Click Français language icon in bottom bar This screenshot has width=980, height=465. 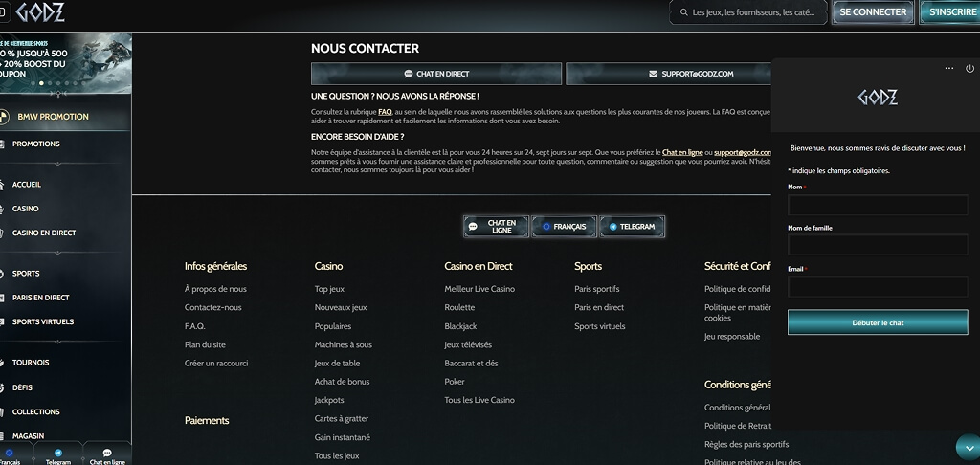tap(9, 453)
